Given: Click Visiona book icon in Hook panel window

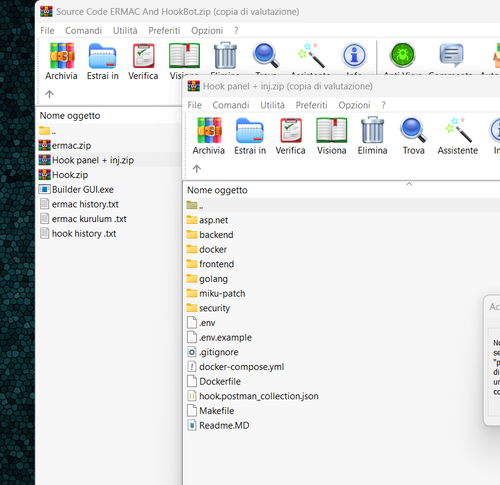Looking at the screenshot, I should click(x=332, y=130).
